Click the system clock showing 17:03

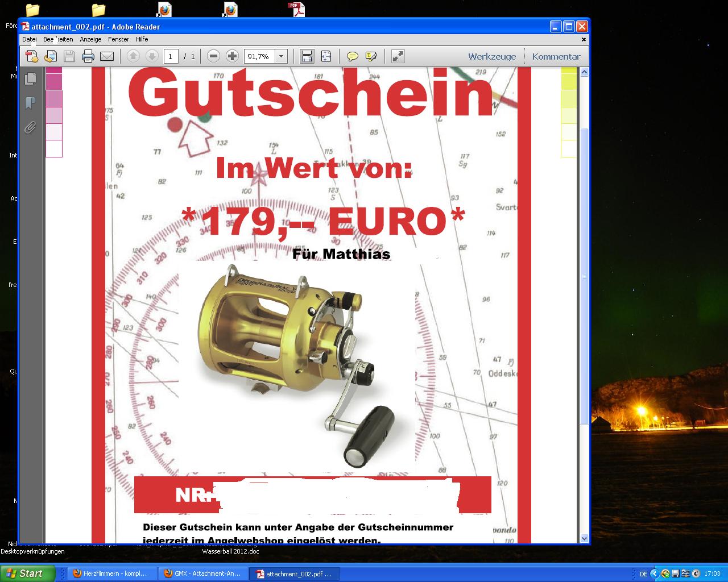point(712,574)
